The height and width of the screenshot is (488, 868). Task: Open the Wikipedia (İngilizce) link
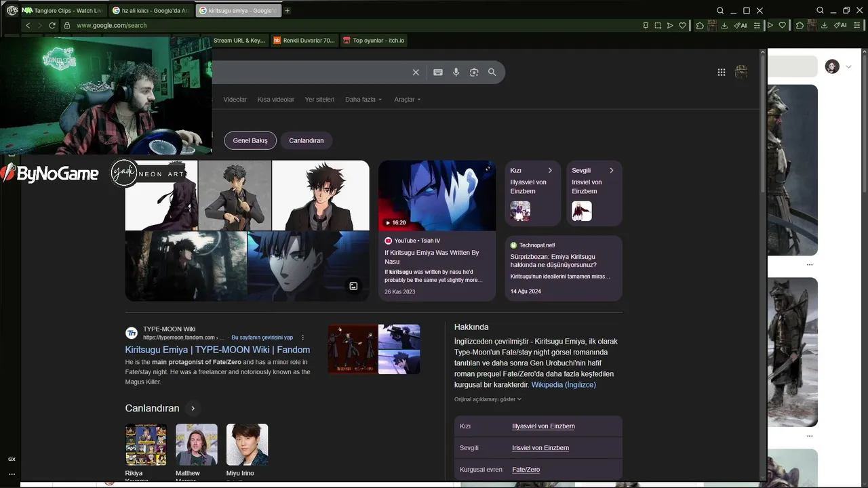coord(564,384)
